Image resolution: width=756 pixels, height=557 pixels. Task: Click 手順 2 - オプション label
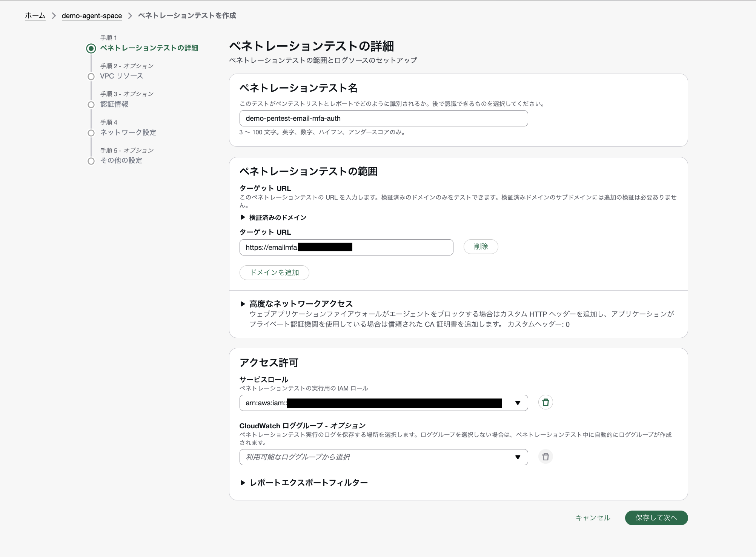127,66
